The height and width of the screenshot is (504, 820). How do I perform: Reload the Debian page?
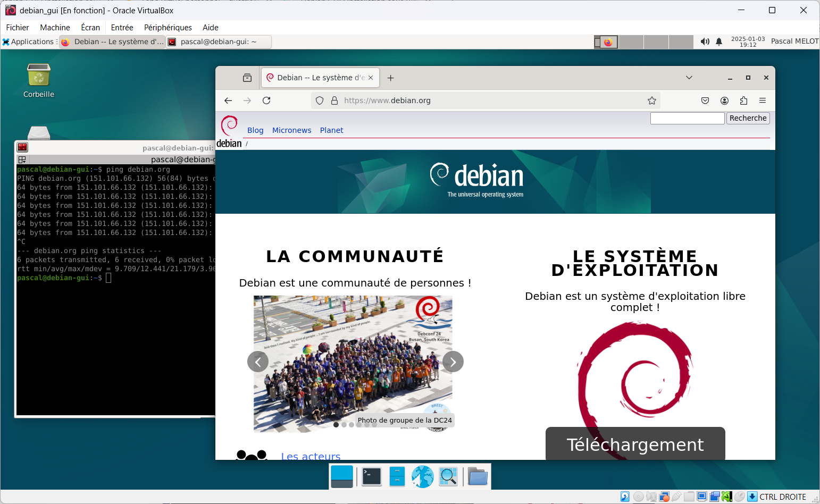pyautogui.click(x=266, y=100)
